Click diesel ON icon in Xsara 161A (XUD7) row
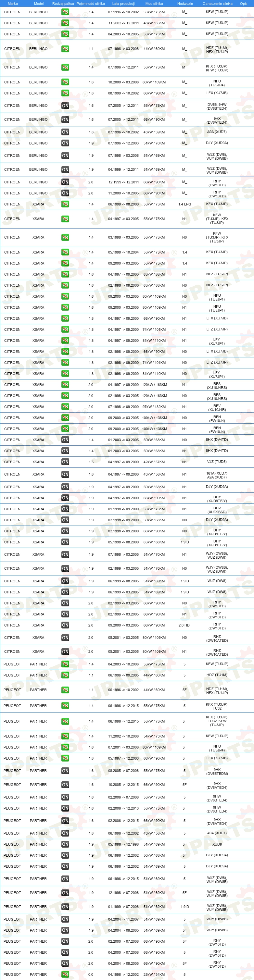The width and height of the screenshot is (254, 980). [65, 474]
